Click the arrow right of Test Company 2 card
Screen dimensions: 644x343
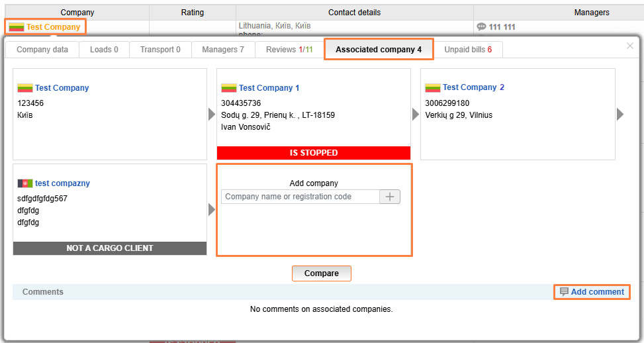pos(620,115)
